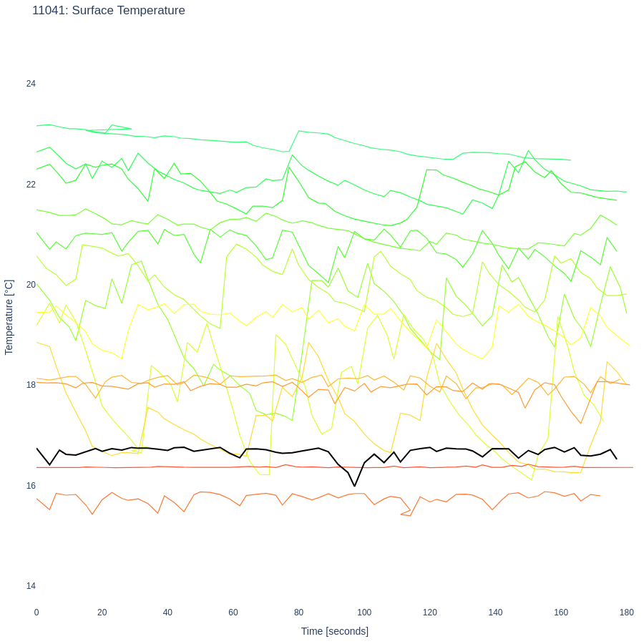Click the "Temperature [°C]" y-axis title
644x644 pixels.
tap(9, 317)
